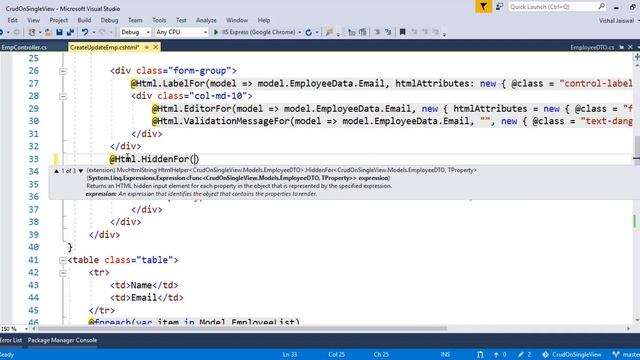Open the Team menu
The width and height of the screenshot is (640, 360).
pyautogui.click(x=135, y=20)
